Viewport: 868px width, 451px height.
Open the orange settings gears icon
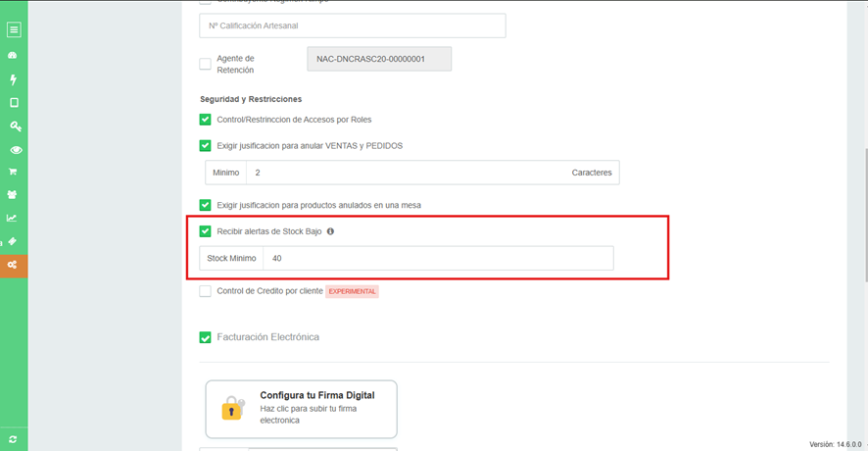click(14, 265)
